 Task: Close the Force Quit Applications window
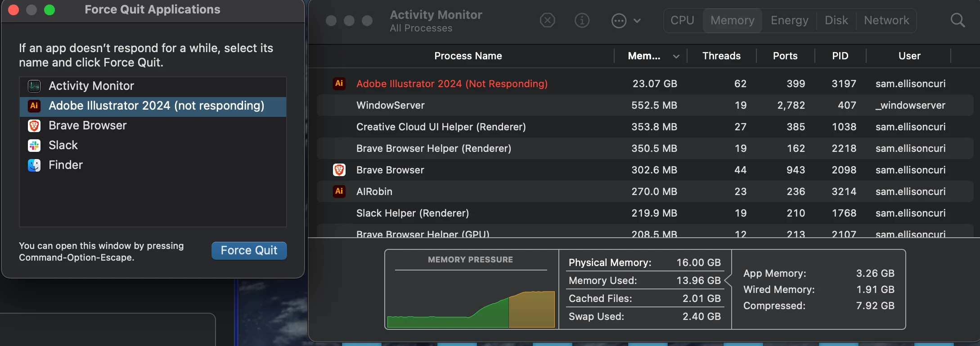point(13,10)
